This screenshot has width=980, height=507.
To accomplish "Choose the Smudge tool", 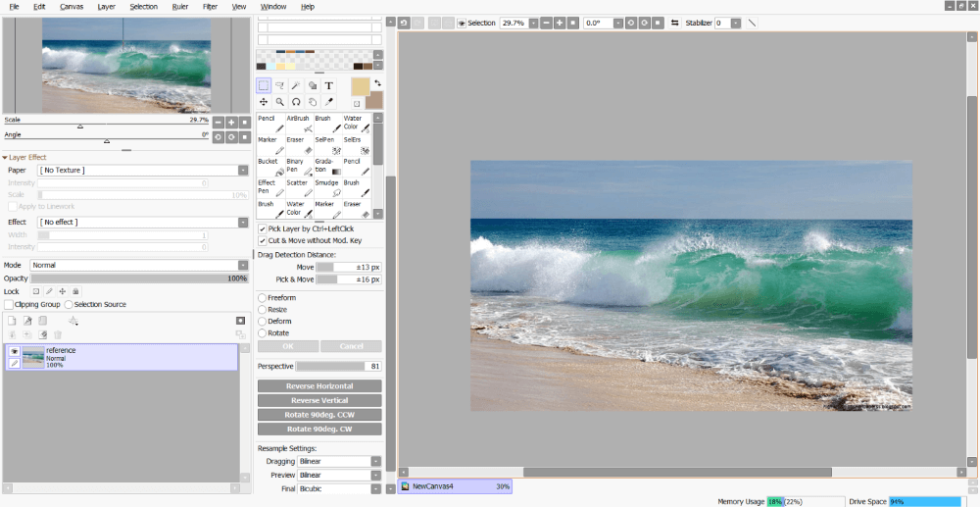I will click(x=327, y=187).
